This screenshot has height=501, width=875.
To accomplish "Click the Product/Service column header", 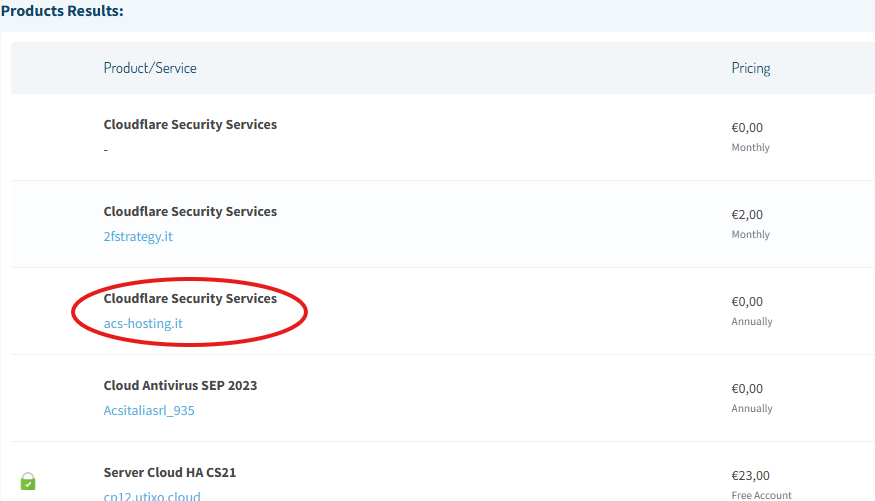I will (x=150, y=68).
